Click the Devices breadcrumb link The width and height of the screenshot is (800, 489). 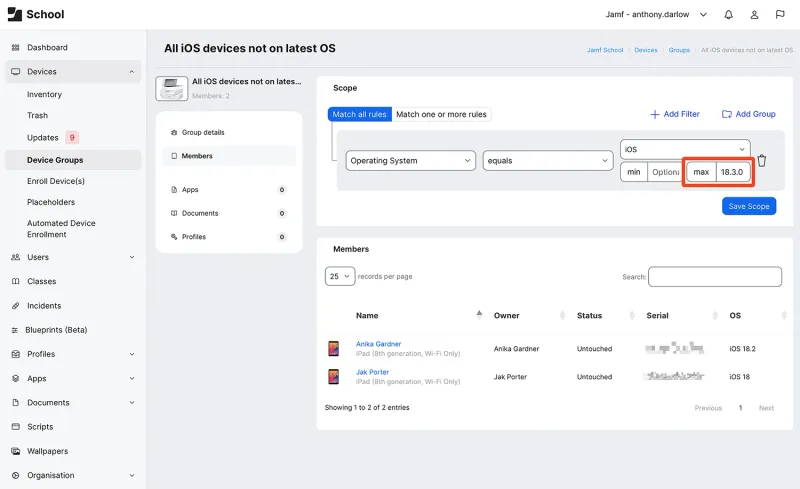[x=646, y=50]
